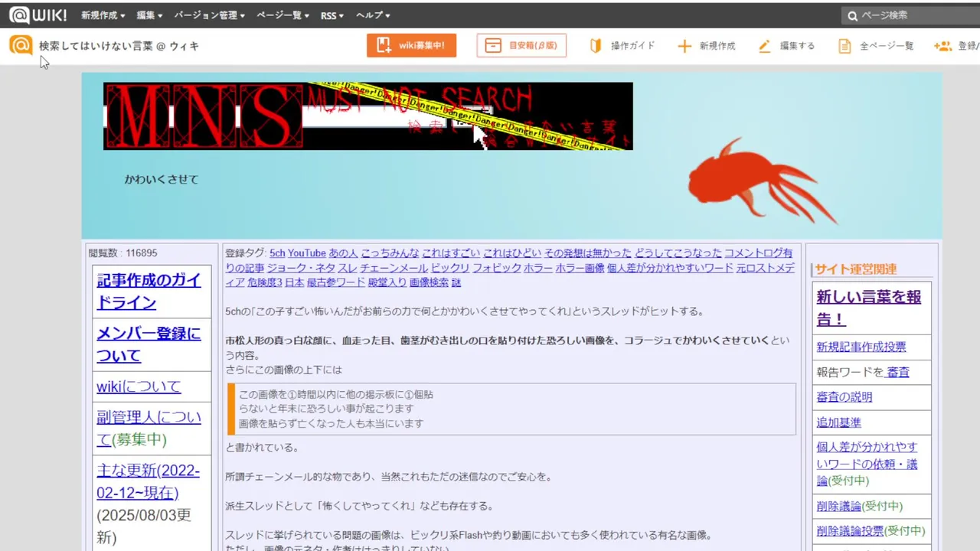Open the バージョン管理 dropdown menu
Image resolution: width=980 pixels, height=551 pixels.
point(209,15)
